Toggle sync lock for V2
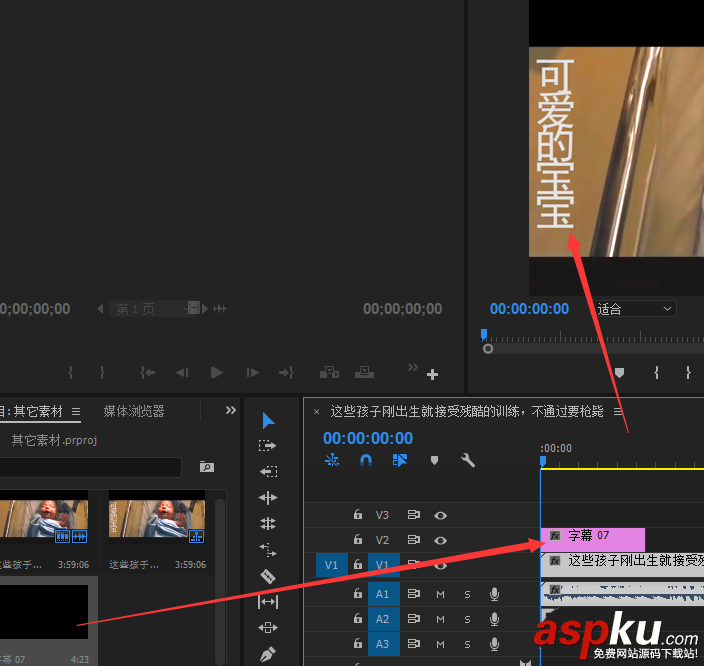This screenshot has height=666, width=704. [x=414, y=539]
